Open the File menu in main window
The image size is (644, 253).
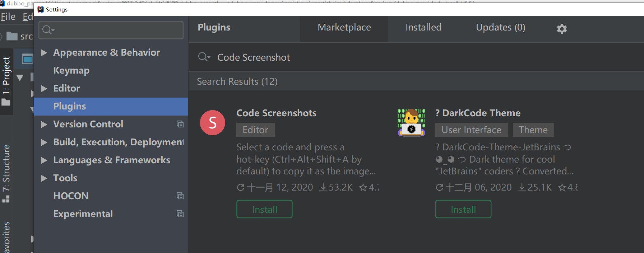pyautogui.click(x=8, y=17)
